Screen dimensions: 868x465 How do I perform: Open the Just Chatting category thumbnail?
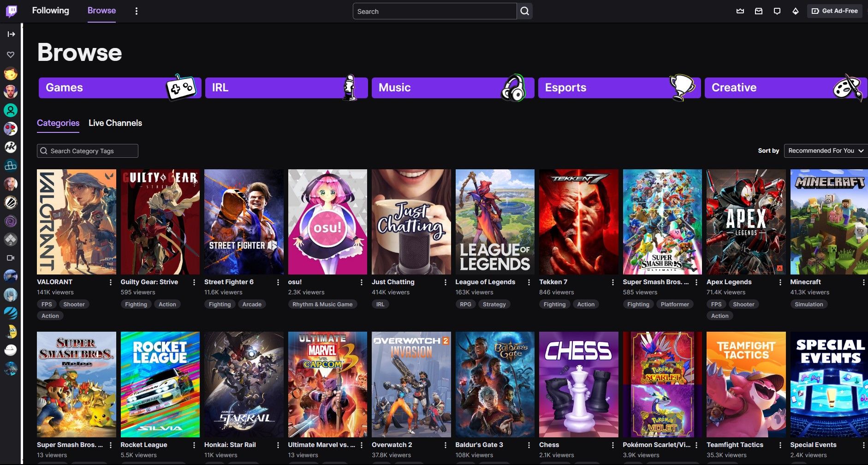pos(411,221)
